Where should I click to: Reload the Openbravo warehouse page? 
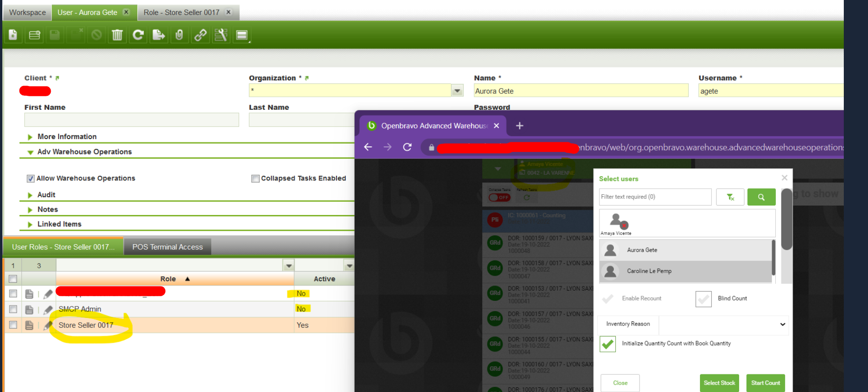click(x=407, y=147)
